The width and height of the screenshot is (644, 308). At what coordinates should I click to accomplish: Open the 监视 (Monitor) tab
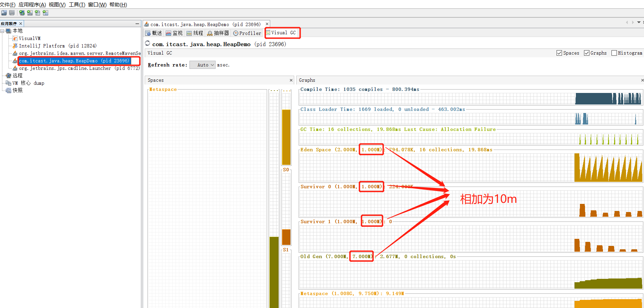coord(174,33)
